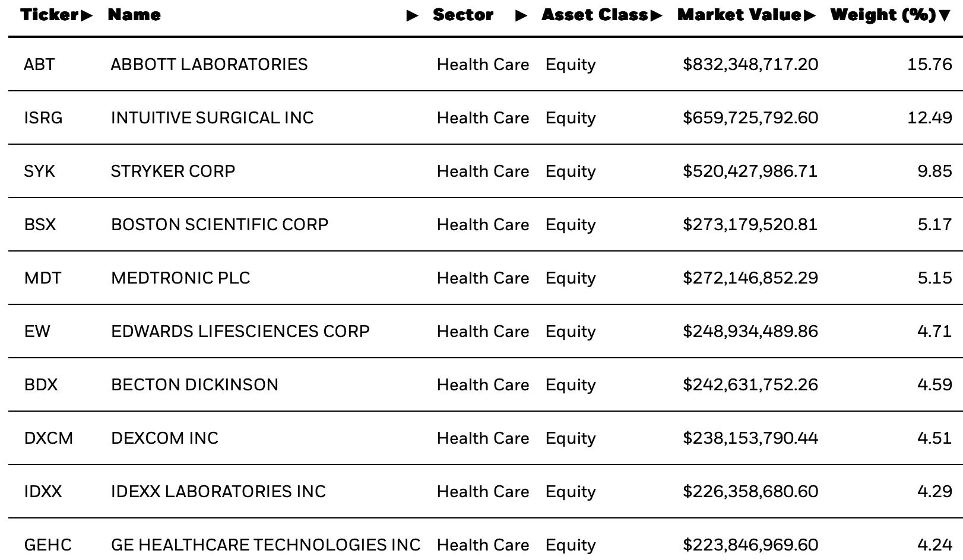Click the Name column header

pos(134,15)
